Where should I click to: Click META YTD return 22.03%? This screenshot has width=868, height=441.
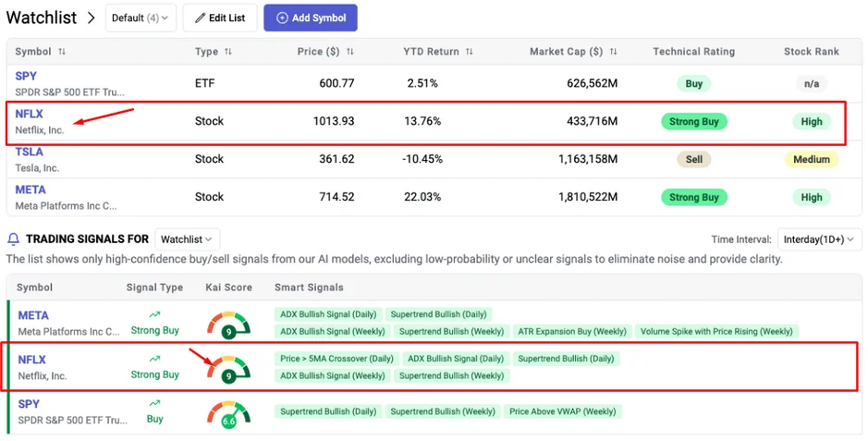(x=422, y=196)
